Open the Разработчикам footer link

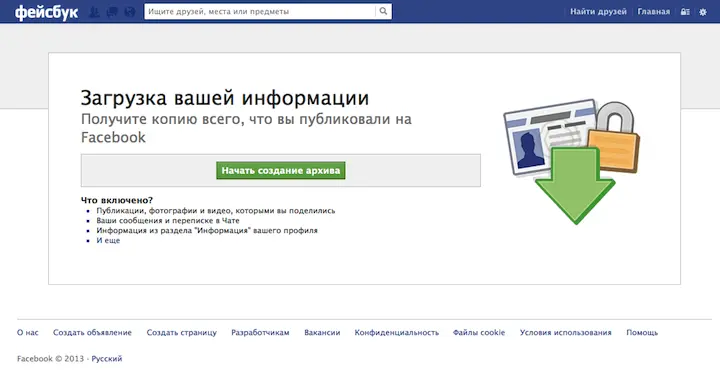click(x=260, y=332)
